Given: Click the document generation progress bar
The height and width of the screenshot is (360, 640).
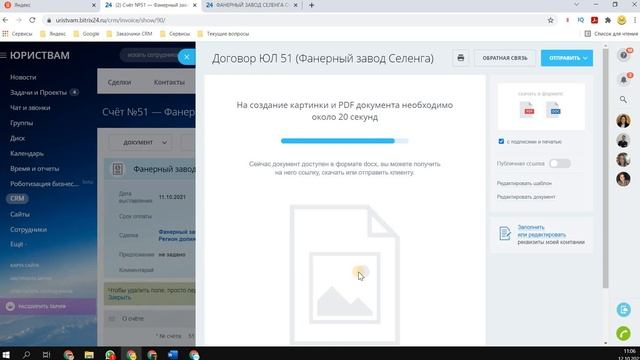Looking at the screenshot, I should 344,141.
